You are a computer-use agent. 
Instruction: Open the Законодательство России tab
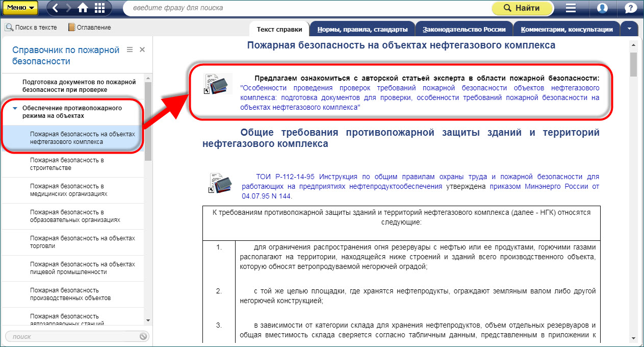(464, 29)
